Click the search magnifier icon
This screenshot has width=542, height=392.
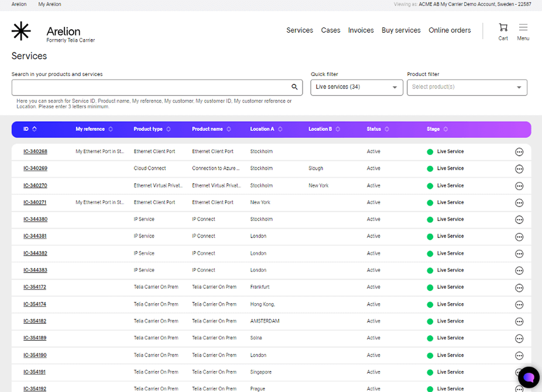294,87
